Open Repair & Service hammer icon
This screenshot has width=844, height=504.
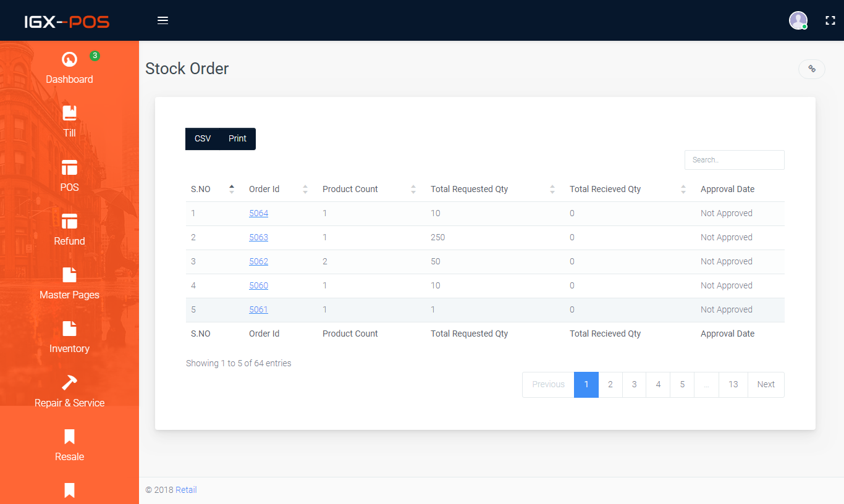pyautogui.click(x=69, y=382)
